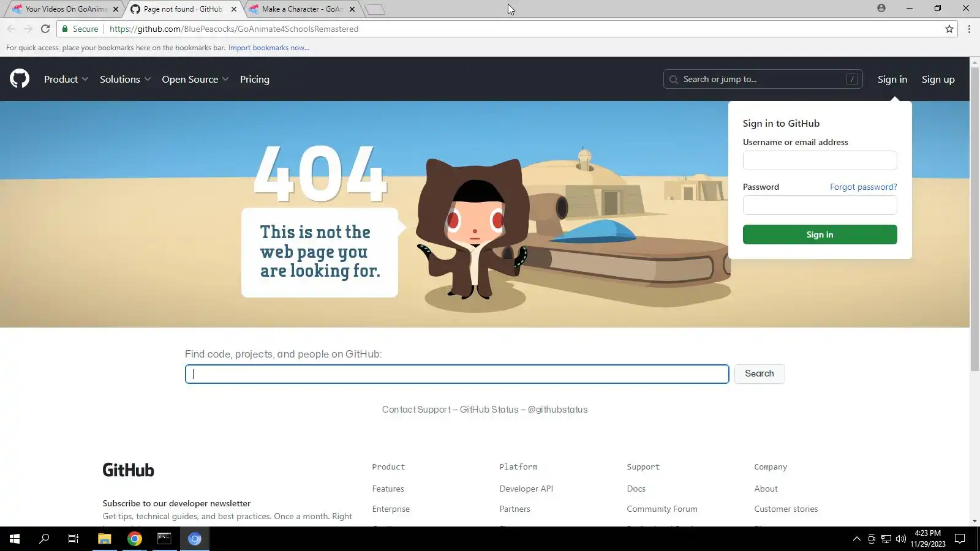Select the Chromium taskbar icon

click(195, 539)
